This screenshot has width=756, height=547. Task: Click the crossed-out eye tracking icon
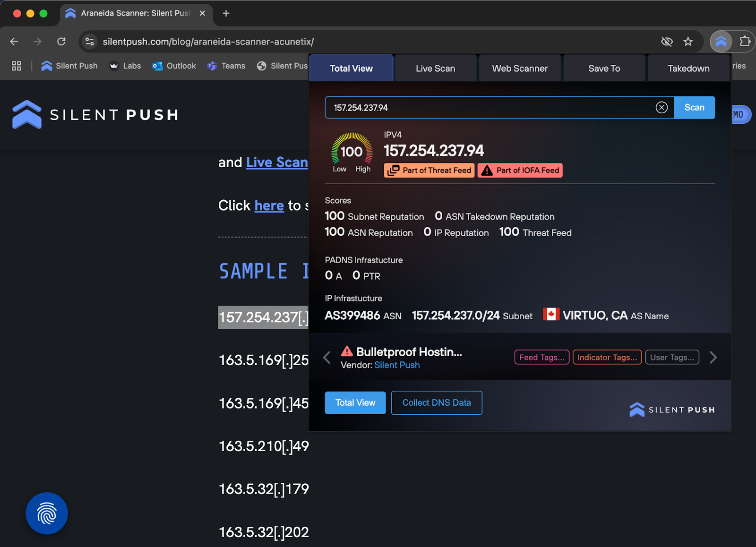667,42
